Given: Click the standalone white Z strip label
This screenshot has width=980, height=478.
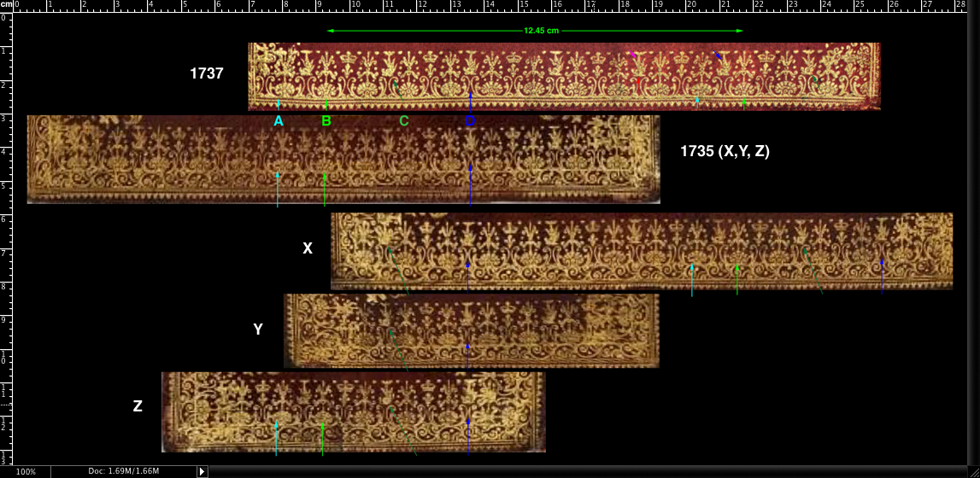Looking at the screenshot, I should coord(138,406).
